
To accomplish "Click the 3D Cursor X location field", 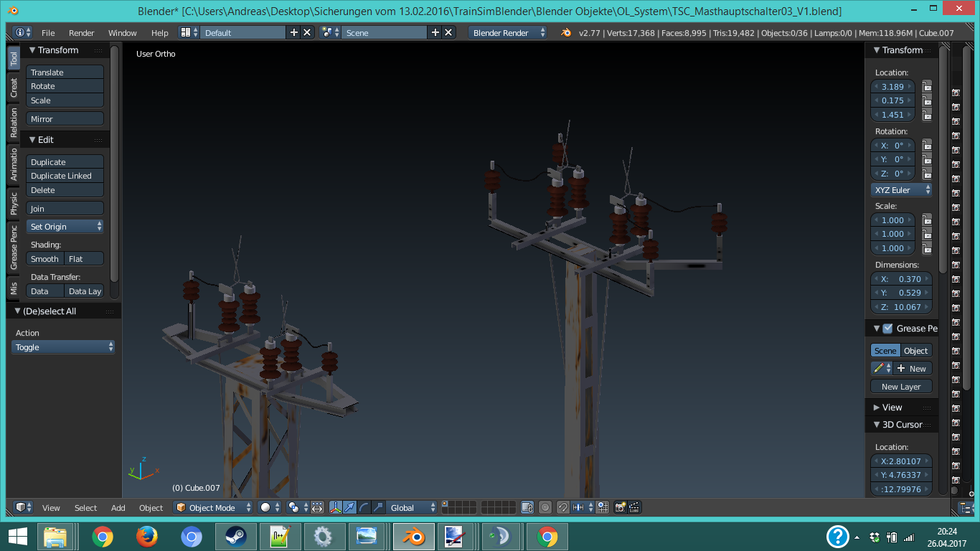I will click(901, 461).
